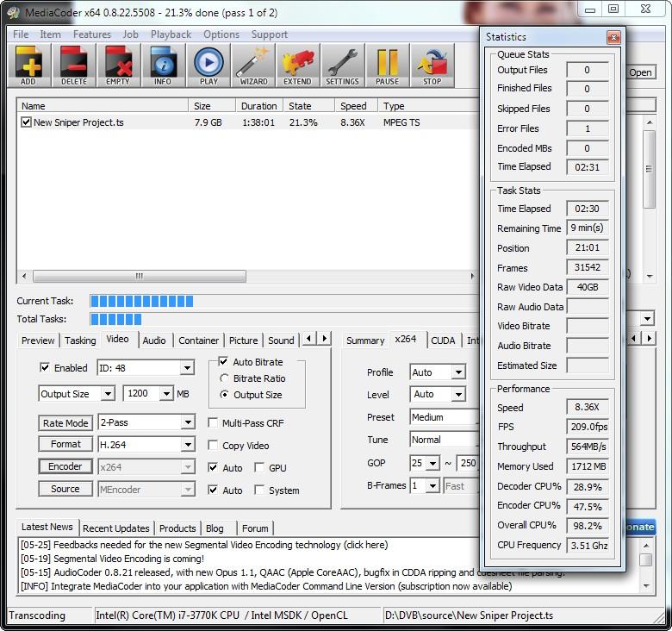Uncheck New Sniper Project.ts file checkbox
Viewport: 672px width, 631px height.
(26, 122)
